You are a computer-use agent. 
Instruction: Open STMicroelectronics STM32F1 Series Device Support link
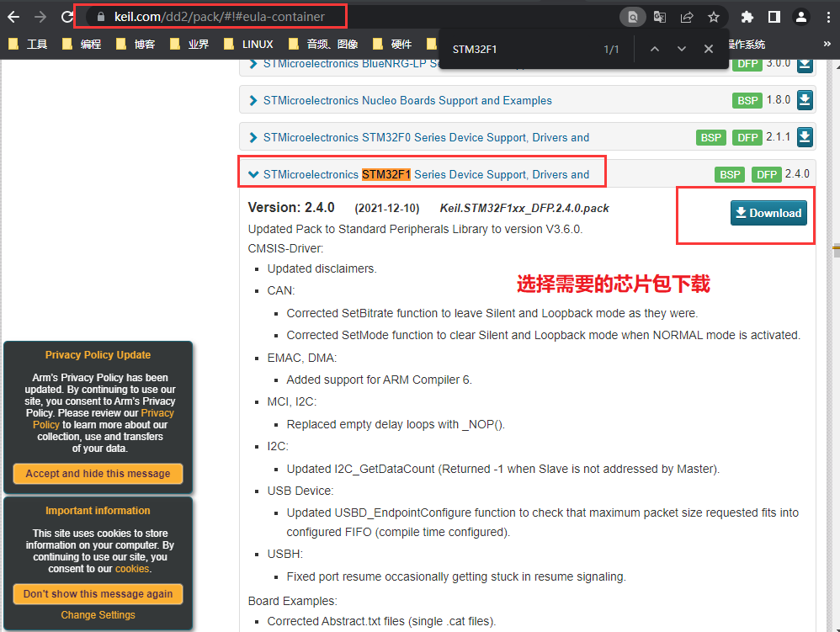(427, 174)
